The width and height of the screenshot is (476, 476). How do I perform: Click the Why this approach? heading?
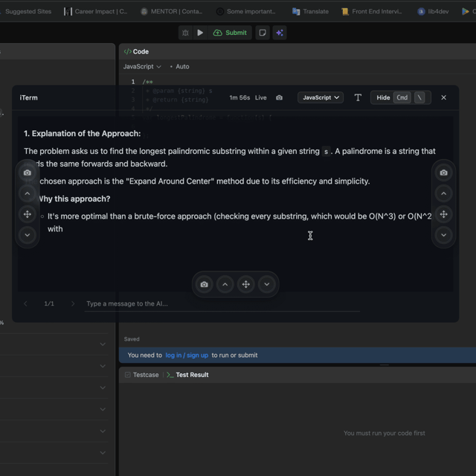[74, 199]
